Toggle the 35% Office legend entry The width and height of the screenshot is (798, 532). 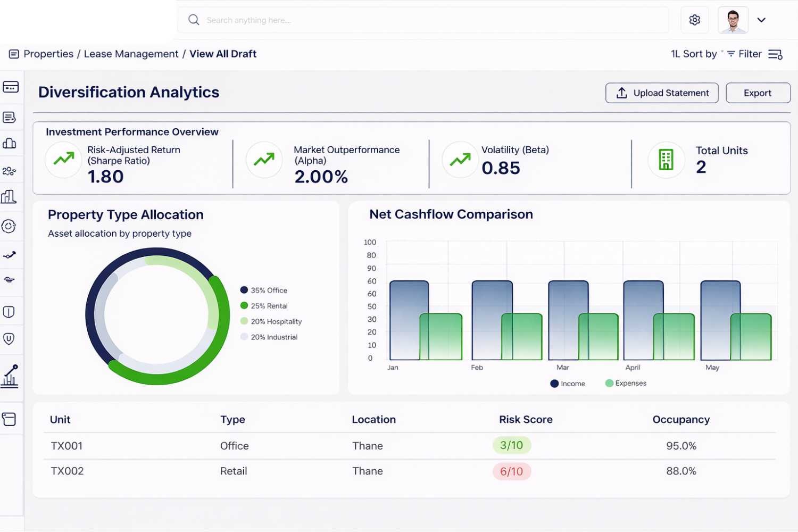tap(264, 290)
